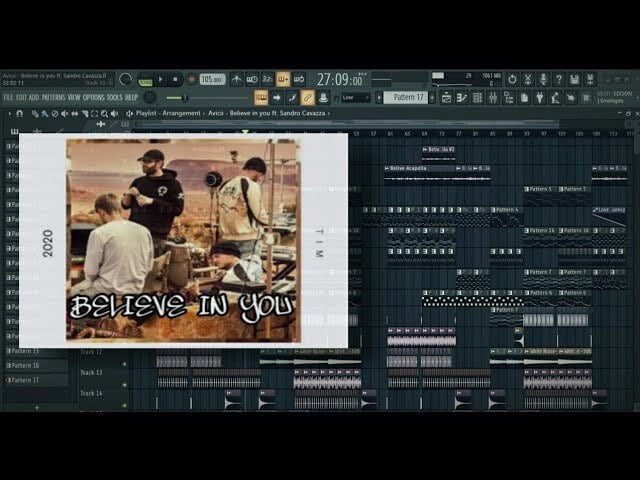Select the playlist slice tool
This screenshot has height=480, width=640.
click(x=84, y=113)
